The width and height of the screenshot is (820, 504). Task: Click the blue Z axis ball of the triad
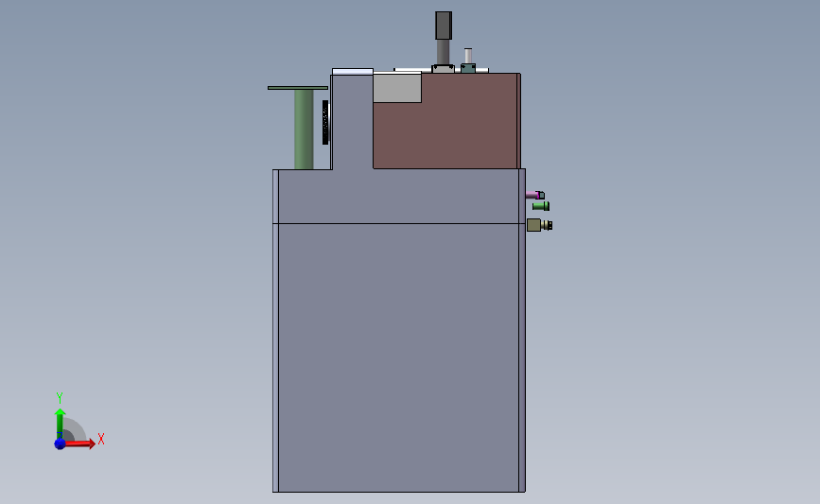(61, 443)
